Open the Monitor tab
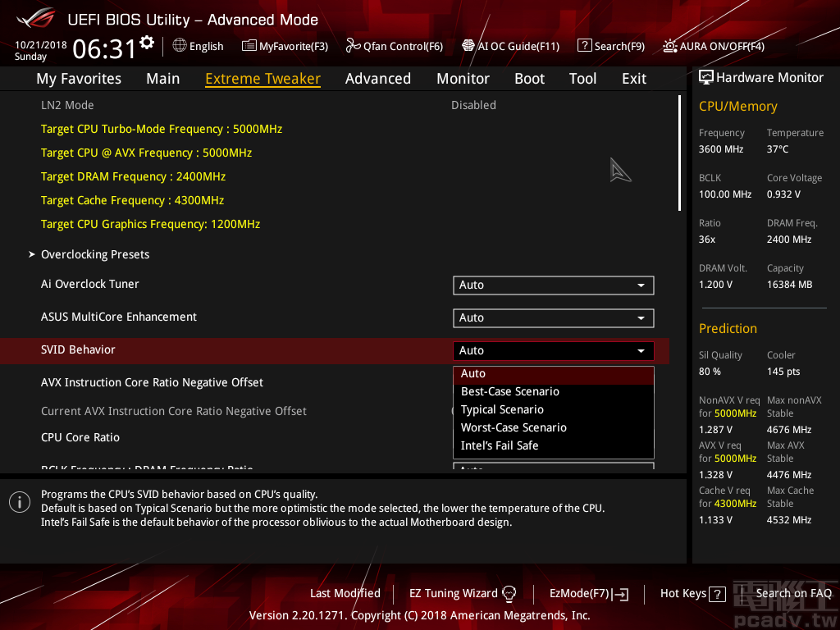The width and height of the screenshot is (840, 630). pos(463,79)
